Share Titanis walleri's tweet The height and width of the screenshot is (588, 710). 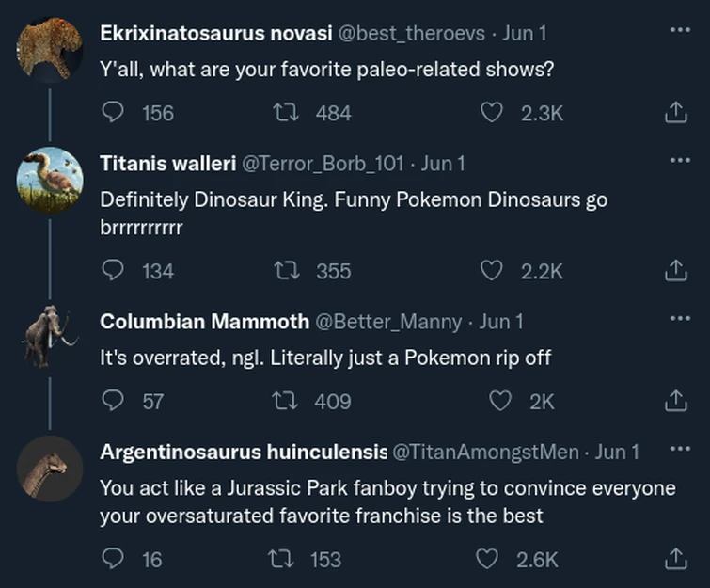pyautogui.click(x=673, y=271)
